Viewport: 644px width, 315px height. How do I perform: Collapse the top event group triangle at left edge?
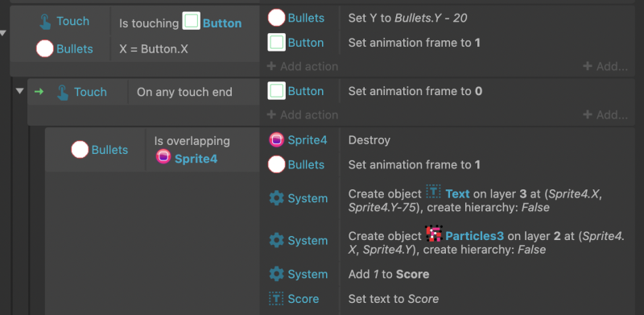click(x=3, y=33)
